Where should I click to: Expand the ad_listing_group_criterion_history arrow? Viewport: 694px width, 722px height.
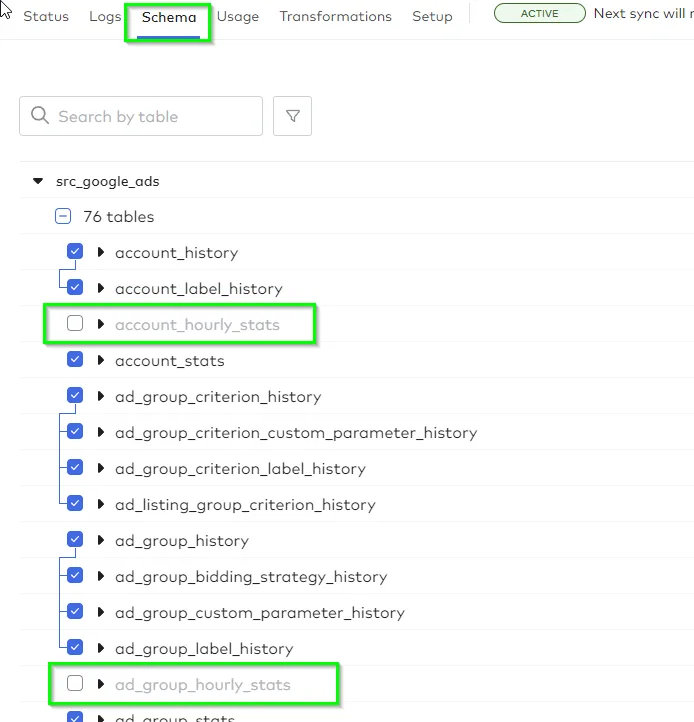click(101, 504)
